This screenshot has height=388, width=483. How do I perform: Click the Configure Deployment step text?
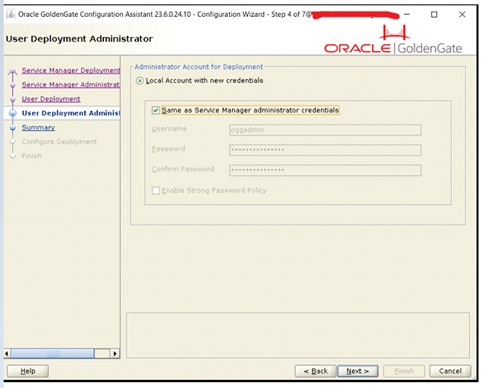coord(59,142)
